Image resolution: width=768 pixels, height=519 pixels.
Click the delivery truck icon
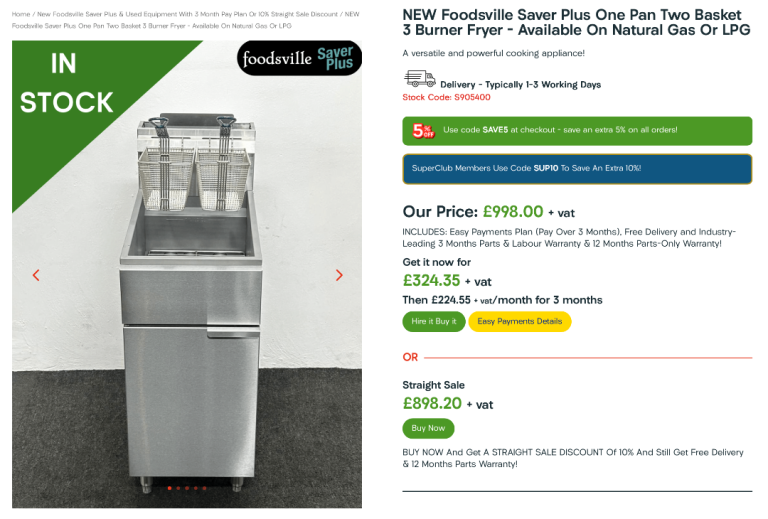click(419, 79)
